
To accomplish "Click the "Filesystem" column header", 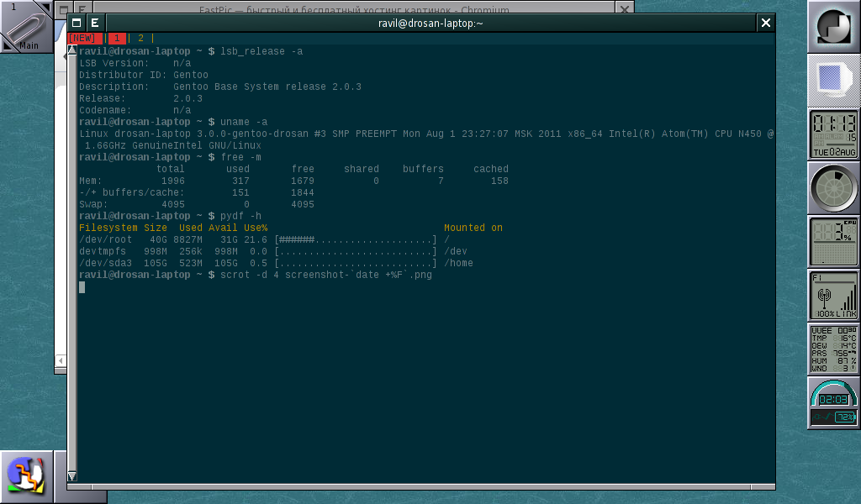I will [108, 228].
